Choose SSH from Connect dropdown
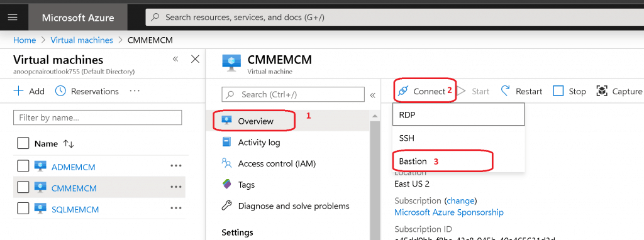The image size is (644, 240). (458, 138)
